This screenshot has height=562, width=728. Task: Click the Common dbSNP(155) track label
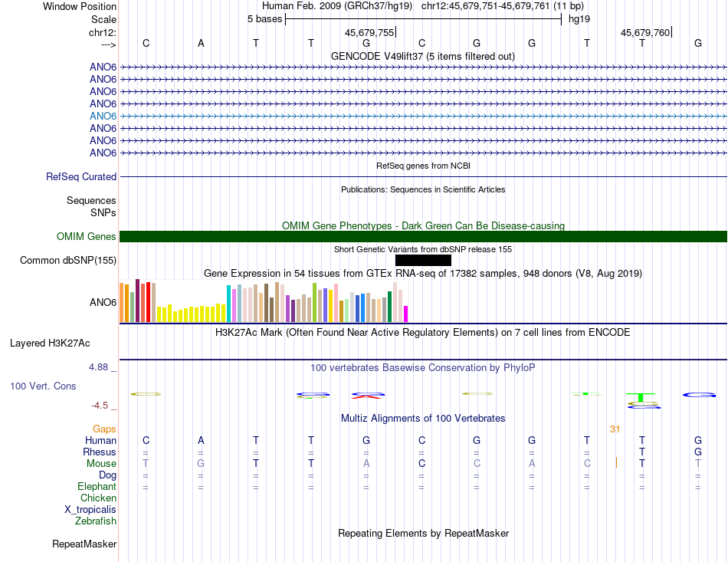(x=67, y=260)
